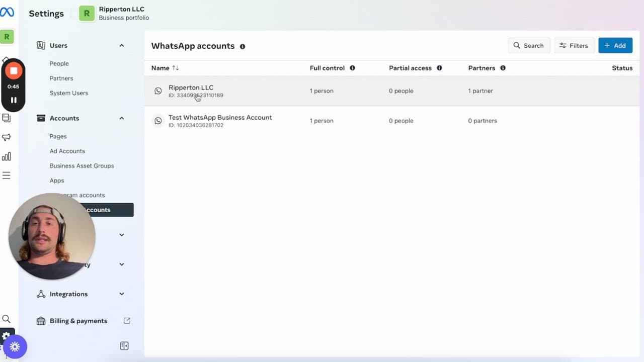Image resolution: width=644 pixels, height=362 pixels.
Task: Click "1 person" in Test WhatsApp Business Account row
Action: pos(321,121)
